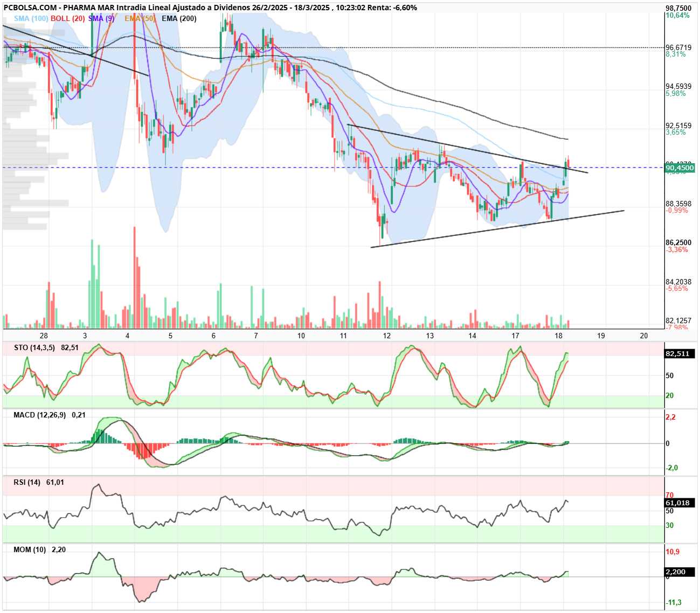Image resolution: width=700 pixels, height=613 pixels.
Task: Click the PCBOLSA.COM PHARMA MAR chart title
Action: [x=210, y=8]
